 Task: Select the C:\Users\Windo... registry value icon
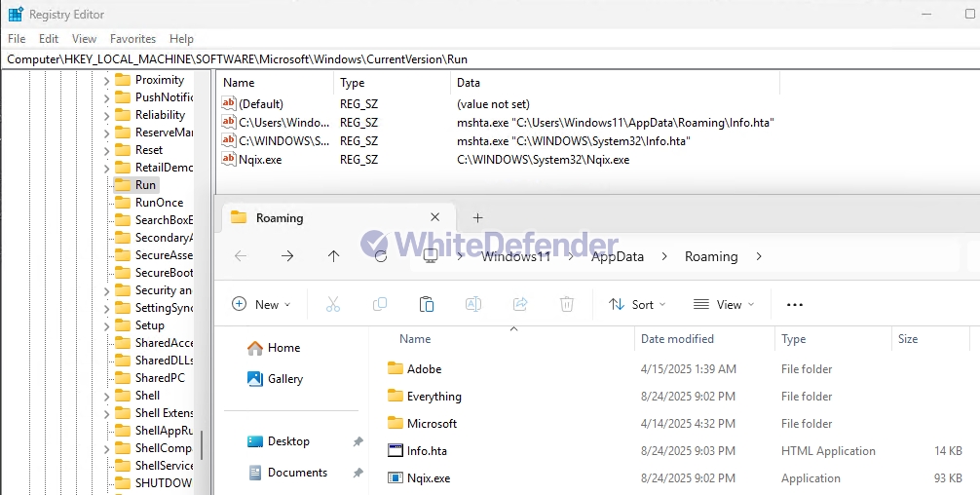pyautogui.click(x=229, y=123)
